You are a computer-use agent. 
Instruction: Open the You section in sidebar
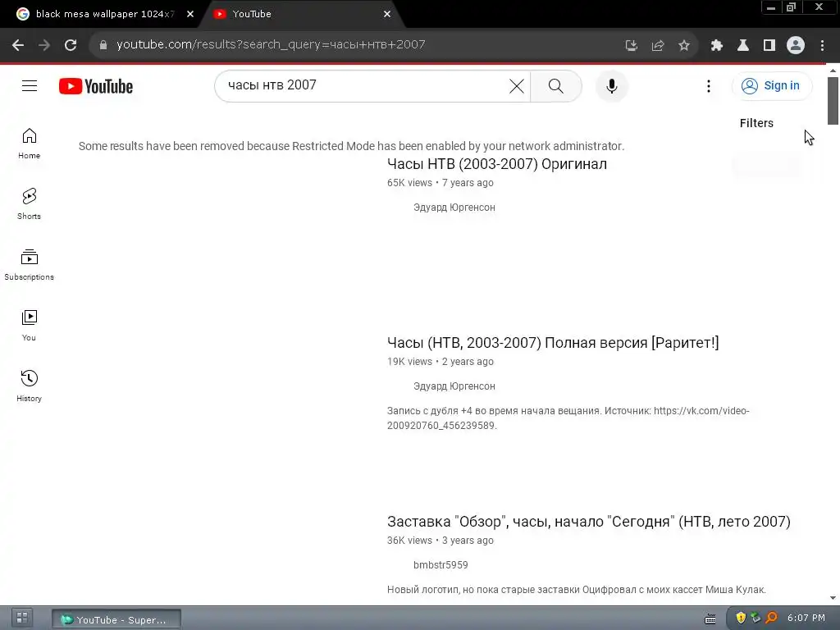pos(29,326)
